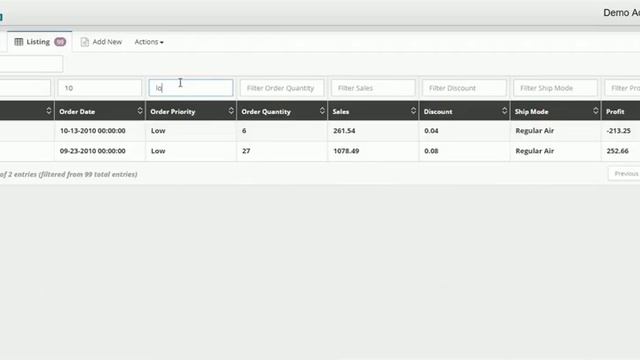Click the Ship Mode column header
Screen dimensions: 640x360
[556, 111]
